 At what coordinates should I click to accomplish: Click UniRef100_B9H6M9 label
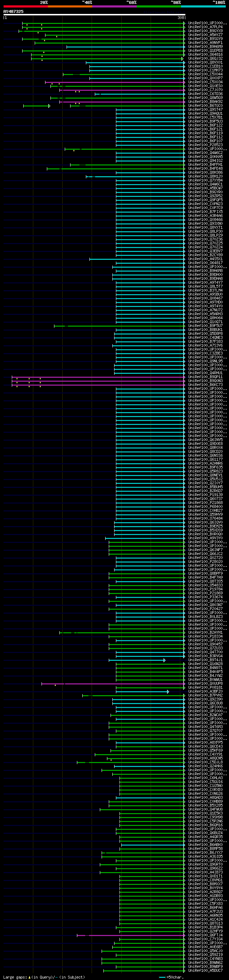click(x=205, y=47)
